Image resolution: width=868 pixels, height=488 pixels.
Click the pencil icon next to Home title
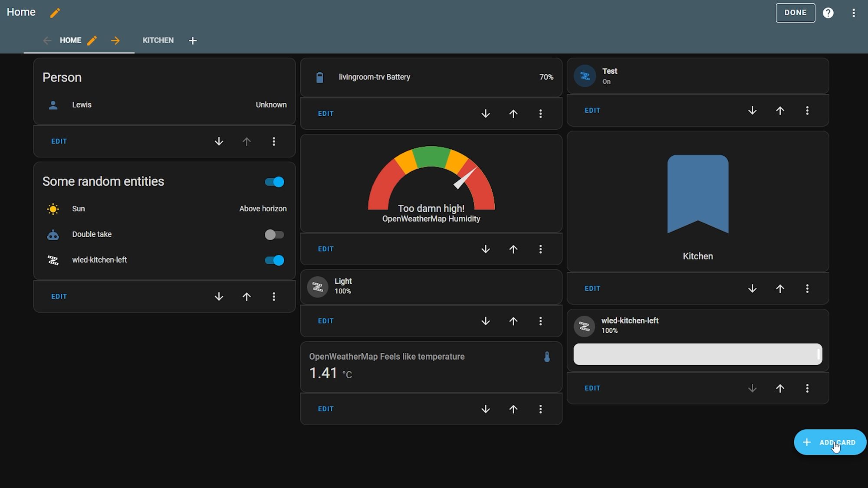55,13
